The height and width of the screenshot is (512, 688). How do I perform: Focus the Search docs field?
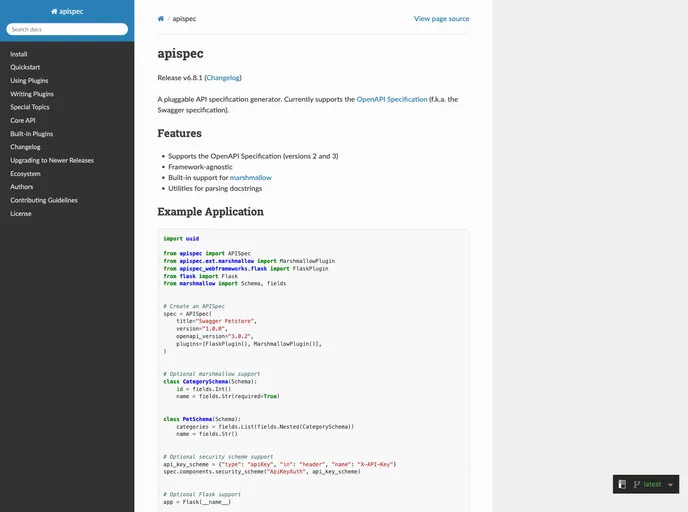pos(67,29)
